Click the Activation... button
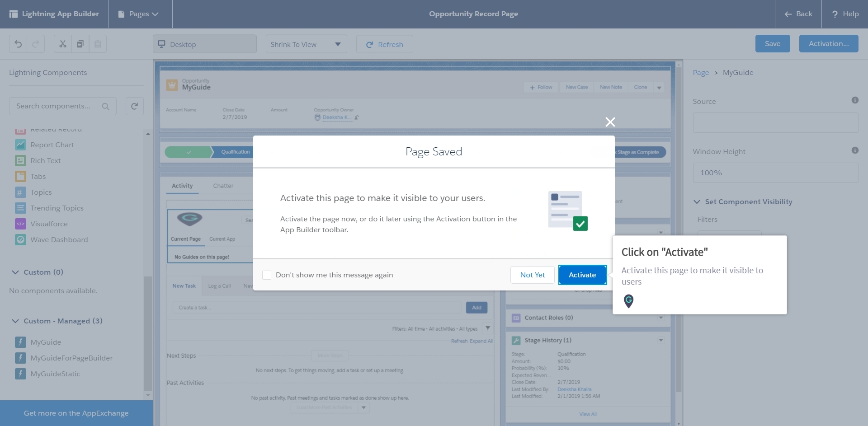The width and height of the screenshot is (868, 426). [829, 44]
